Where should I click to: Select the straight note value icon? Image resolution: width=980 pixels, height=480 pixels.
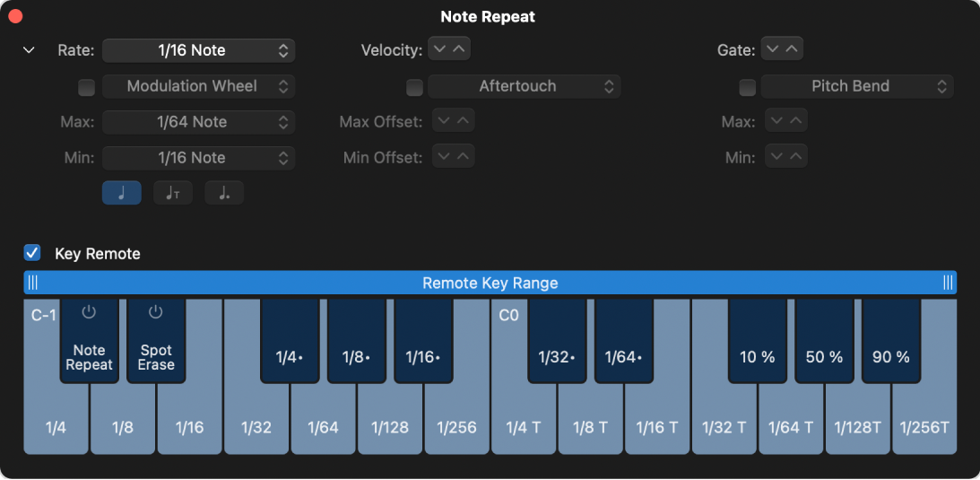122,193
